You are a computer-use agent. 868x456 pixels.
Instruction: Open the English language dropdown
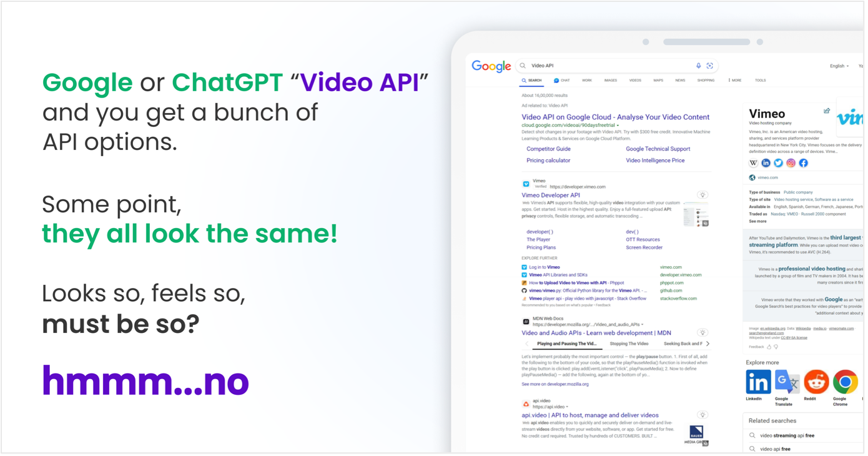839,66
